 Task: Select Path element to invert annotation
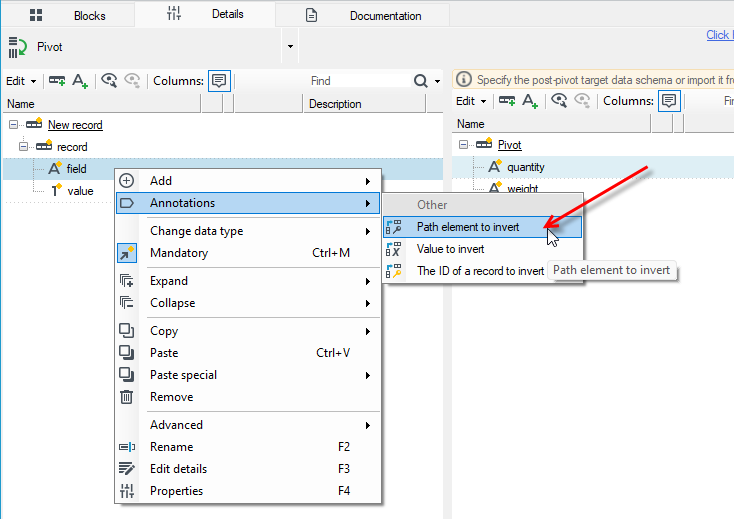click(483, 227)
